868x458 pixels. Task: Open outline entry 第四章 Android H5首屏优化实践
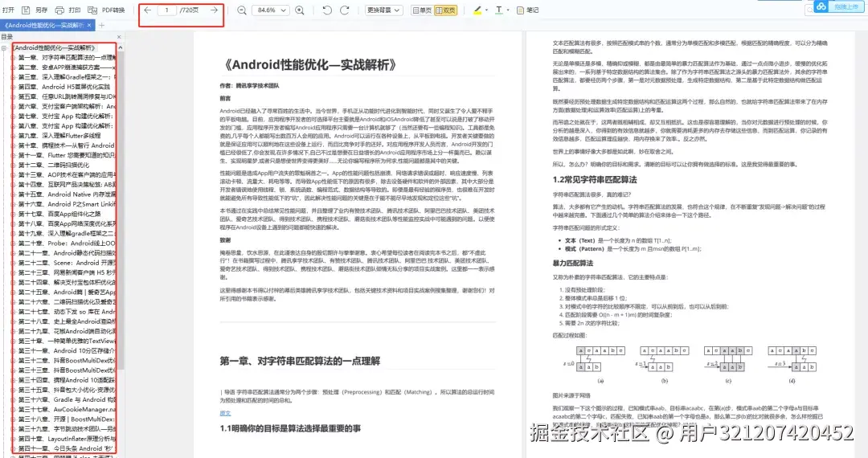64,87
